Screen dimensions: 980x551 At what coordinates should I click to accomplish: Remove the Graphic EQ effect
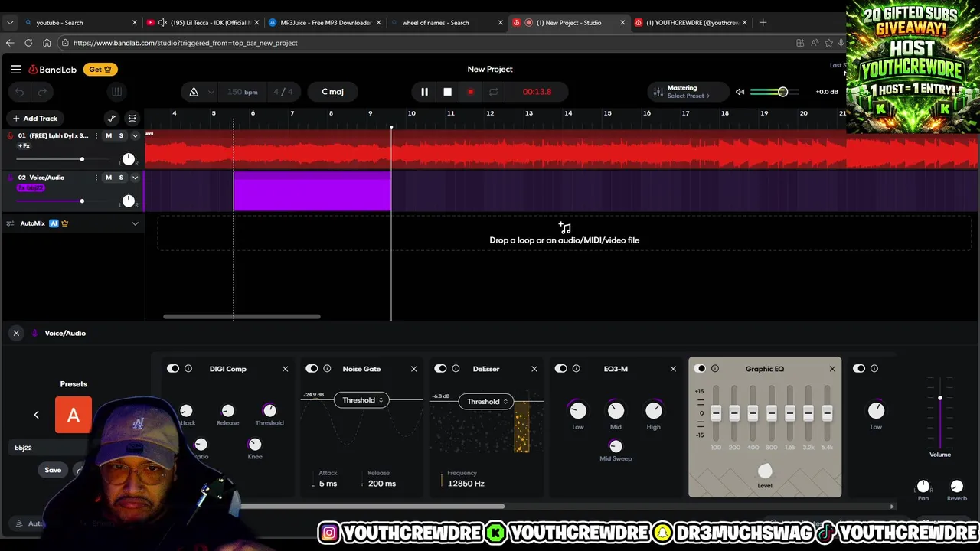832,369
